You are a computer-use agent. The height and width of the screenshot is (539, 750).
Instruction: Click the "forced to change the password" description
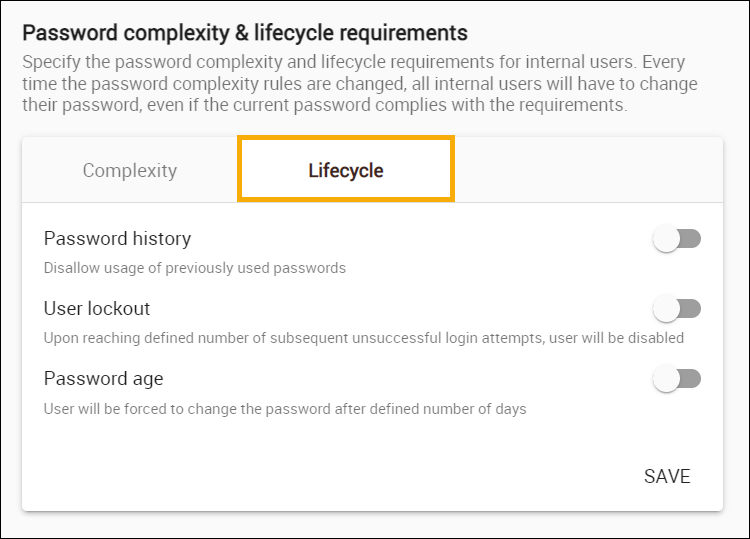[285, 408]
